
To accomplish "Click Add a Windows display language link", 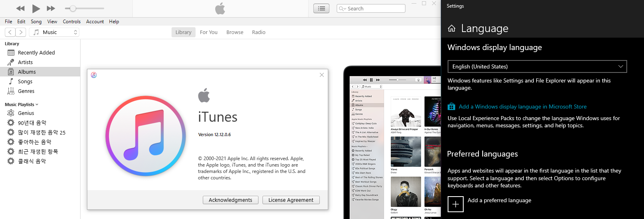I will click(x=523, y=106).
